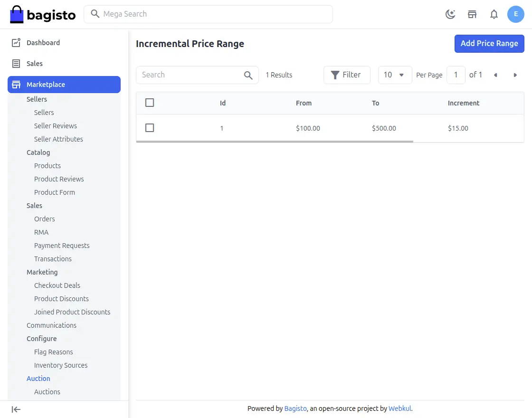Click the $500.00 To cell

384,128
